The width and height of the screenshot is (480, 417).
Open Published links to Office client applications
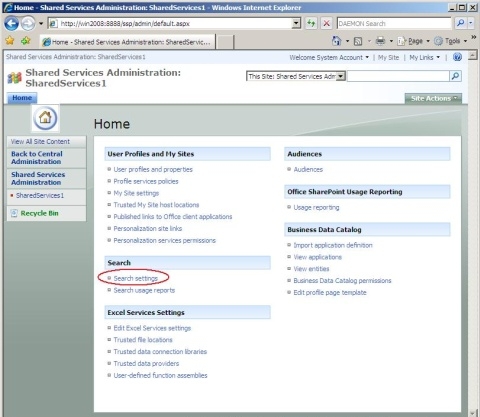click(173, 217)
